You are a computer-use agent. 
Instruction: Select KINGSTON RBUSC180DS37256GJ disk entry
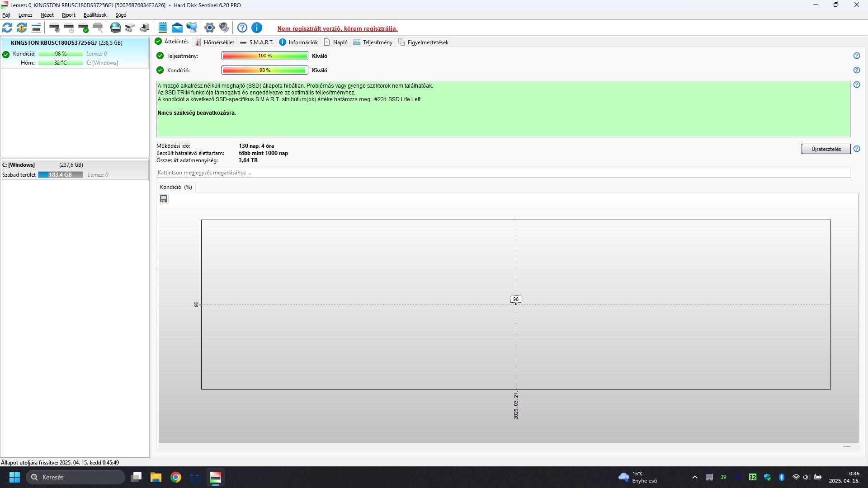[75, 52]
